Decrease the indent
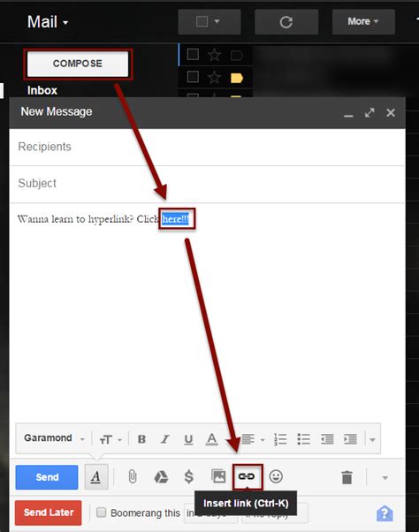Screen dimensions: 419x532 [327, 439]
